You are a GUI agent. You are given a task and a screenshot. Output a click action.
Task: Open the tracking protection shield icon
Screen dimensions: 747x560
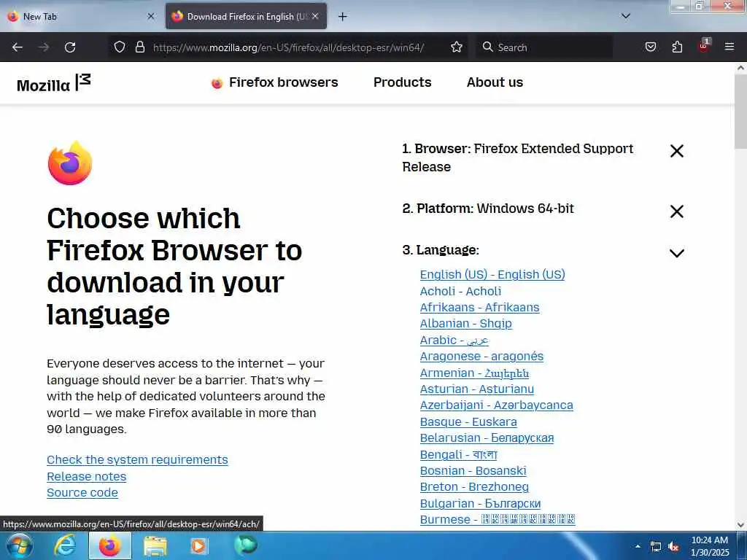120,47
